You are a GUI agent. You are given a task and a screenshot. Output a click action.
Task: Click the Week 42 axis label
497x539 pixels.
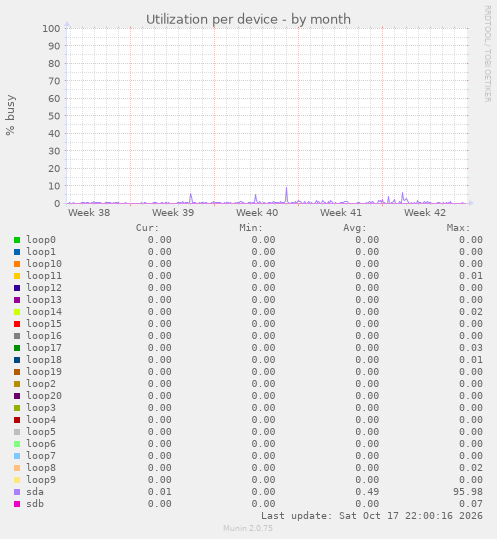[425, 213]
